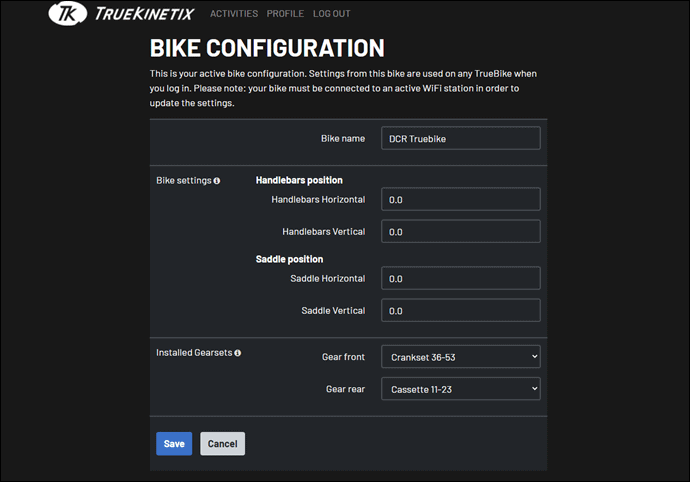Image resolution: width=690 pixels, height=482 pixels.
Task: Open the Gear rear cassette dropdown
Action: click(461, 389)
